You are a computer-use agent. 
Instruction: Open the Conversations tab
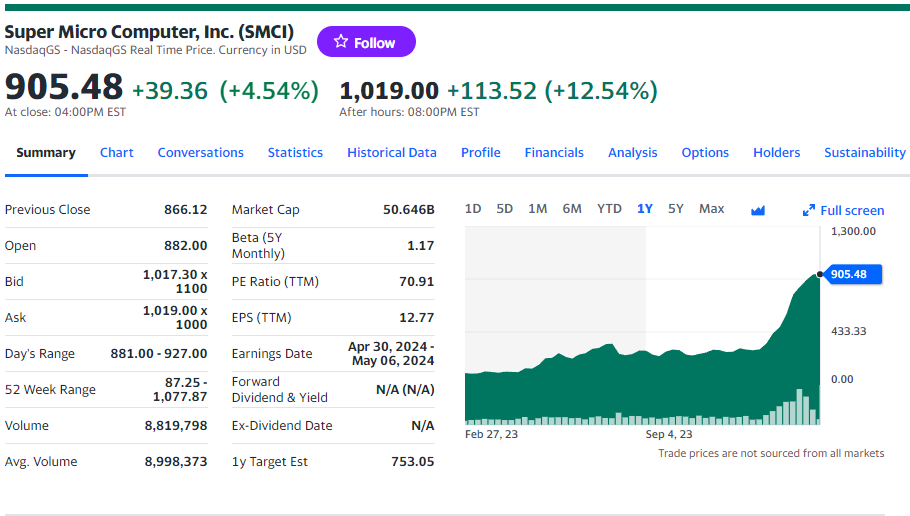click(x=201, y=153)
